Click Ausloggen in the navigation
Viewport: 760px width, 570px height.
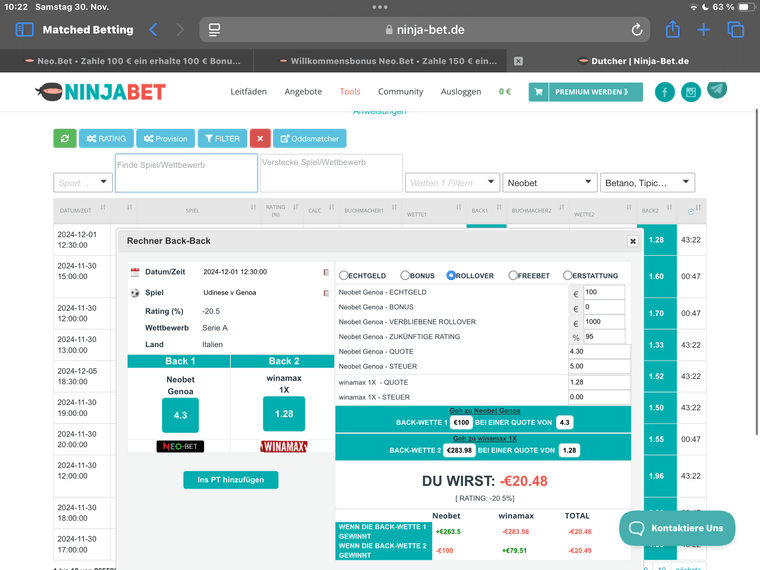click(x=461, y=92)
